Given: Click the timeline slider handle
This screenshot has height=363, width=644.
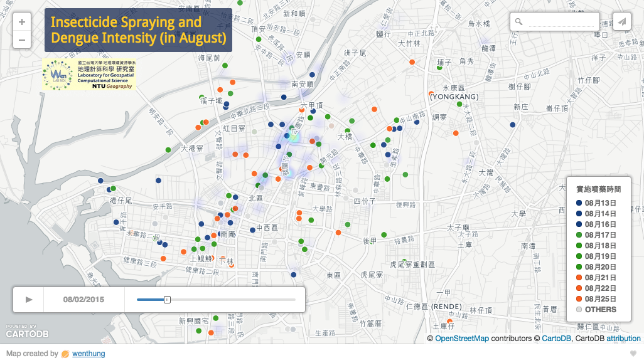Looking at the screenshot, I should click(x=167, y=300).
